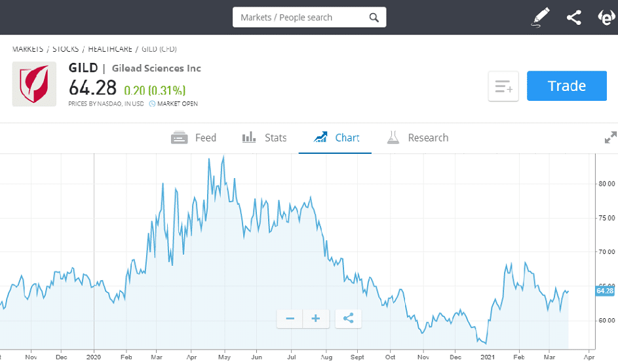The height and width of the screenshot is (364, 618).
Task: Click the Gilead Sciences Inc company name
Action: pos(157,69)
